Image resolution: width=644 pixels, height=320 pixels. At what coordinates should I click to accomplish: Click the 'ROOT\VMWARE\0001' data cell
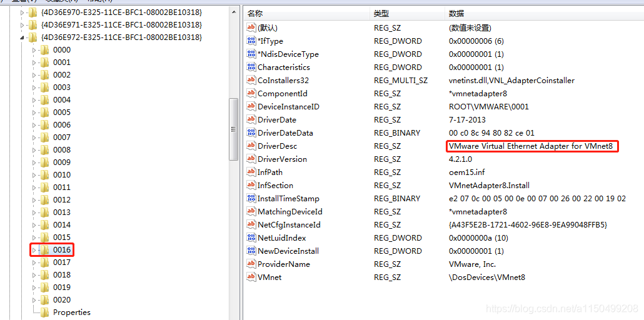click(x=489, y=107)
